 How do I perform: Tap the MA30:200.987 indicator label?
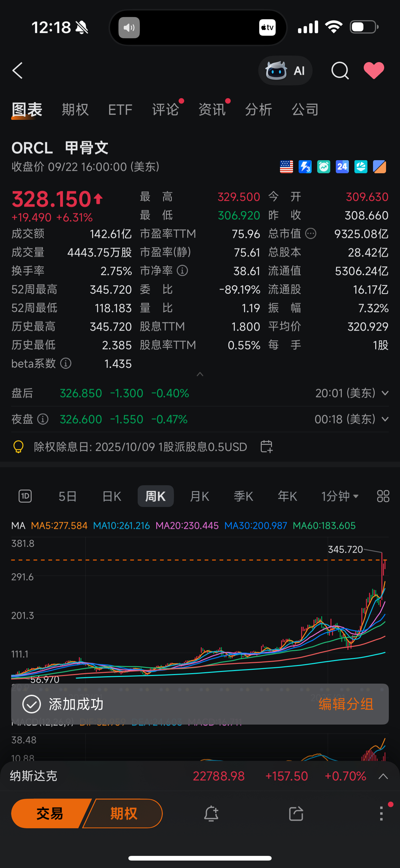click(256, 526)
